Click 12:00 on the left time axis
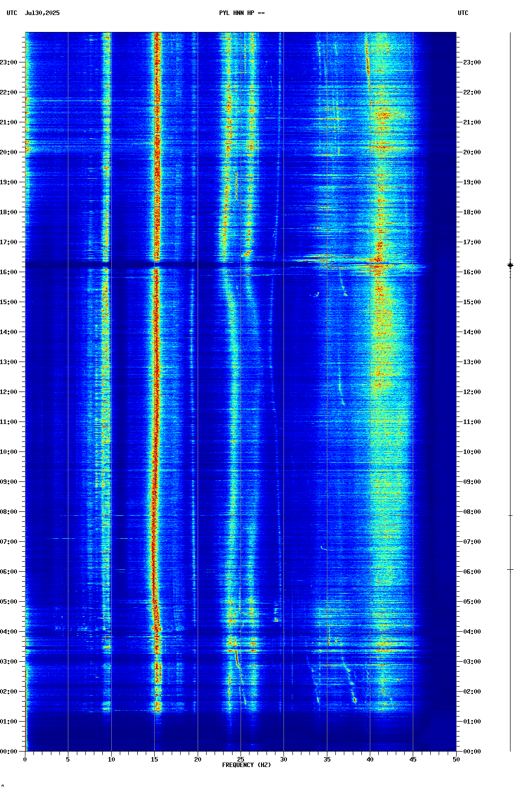This screenshot has height=791, width=532. click(x=8, y=392)
